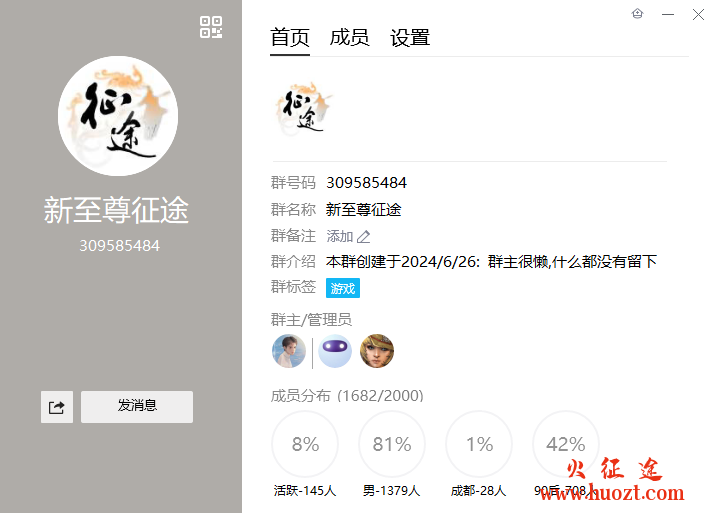
Task: Click the 1% 成都 members circle
Action: [x=479, y=444]
